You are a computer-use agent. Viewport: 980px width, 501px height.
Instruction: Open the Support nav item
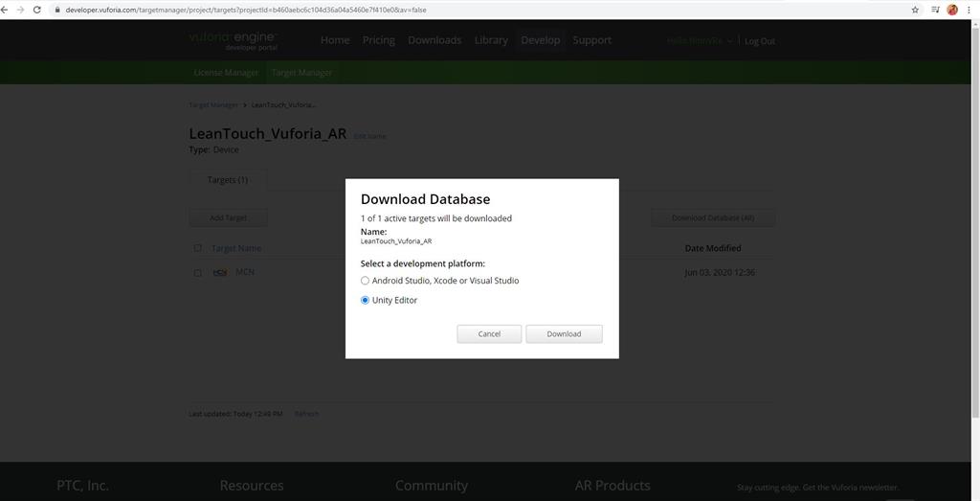[591, 40]
